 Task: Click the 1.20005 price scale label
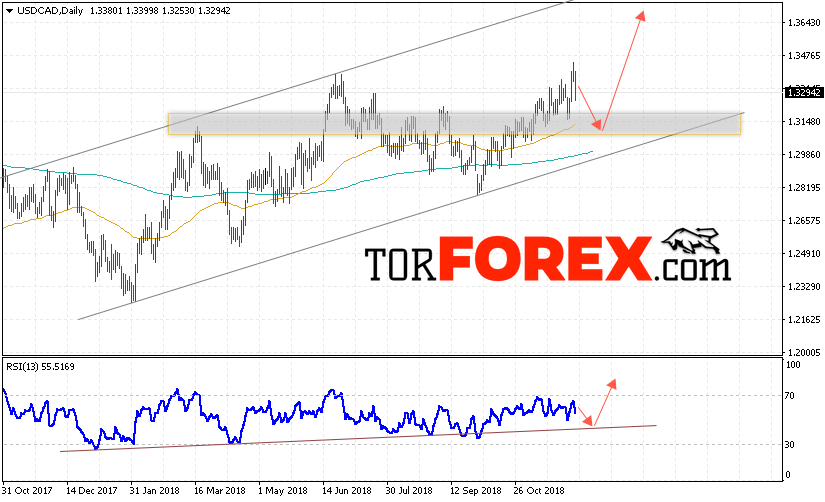pyautogui.click(x=803, y=353)
